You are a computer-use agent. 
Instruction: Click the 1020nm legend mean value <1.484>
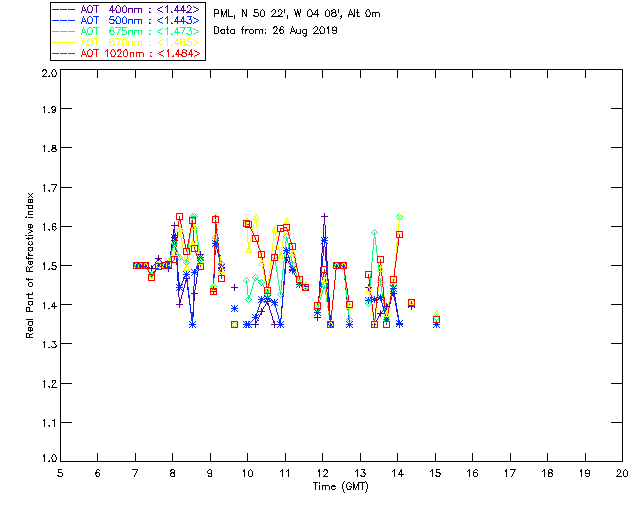click(179, 53)
